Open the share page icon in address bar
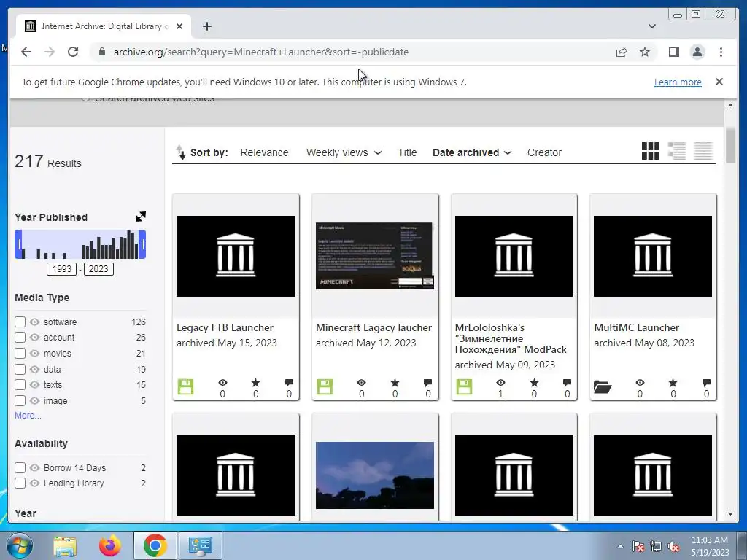747x560 pixels. point(622,52)
